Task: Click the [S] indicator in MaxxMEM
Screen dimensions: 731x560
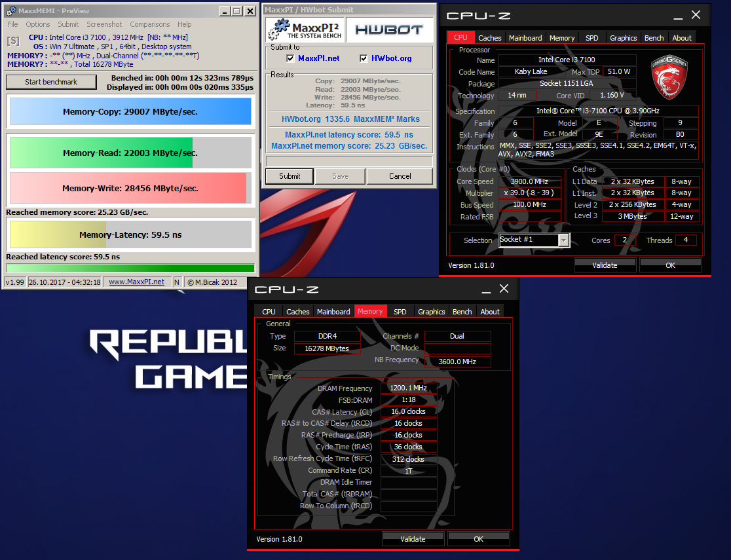Action: [x=13, y=41]
